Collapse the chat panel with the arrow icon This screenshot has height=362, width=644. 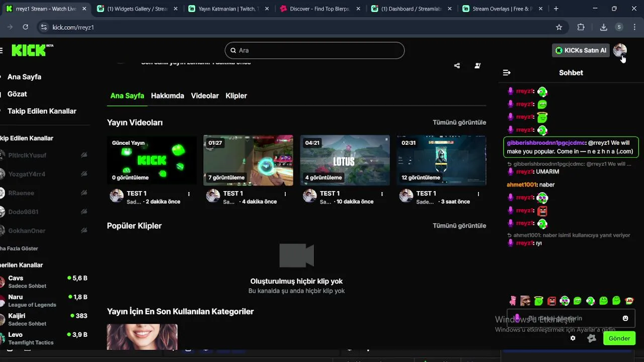point(507,73)
